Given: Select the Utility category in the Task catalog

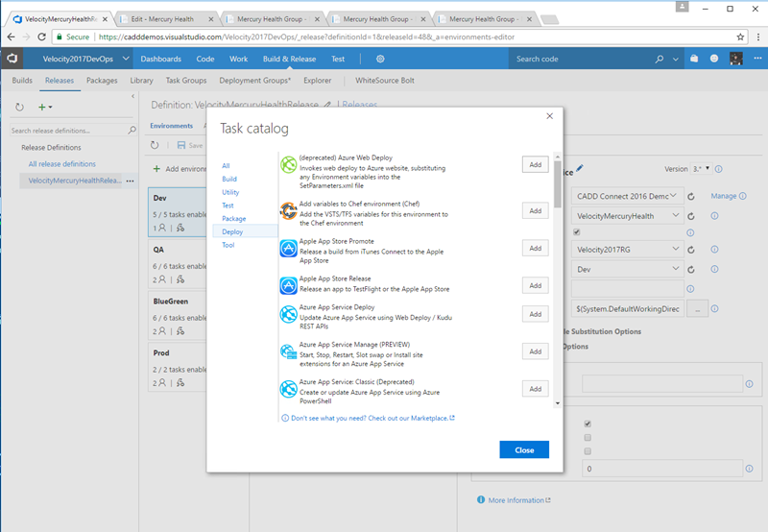Looking at the screenshot, I should (x=230, y=192).
